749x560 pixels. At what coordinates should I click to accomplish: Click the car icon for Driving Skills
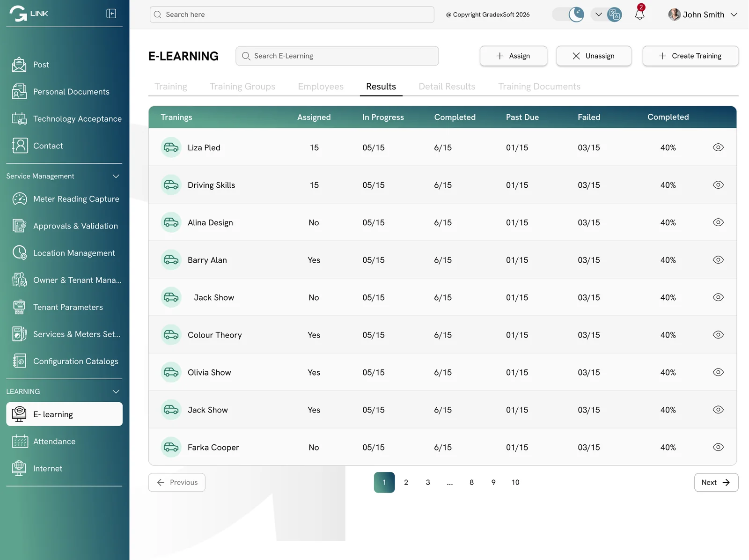[x=171, y=185]
